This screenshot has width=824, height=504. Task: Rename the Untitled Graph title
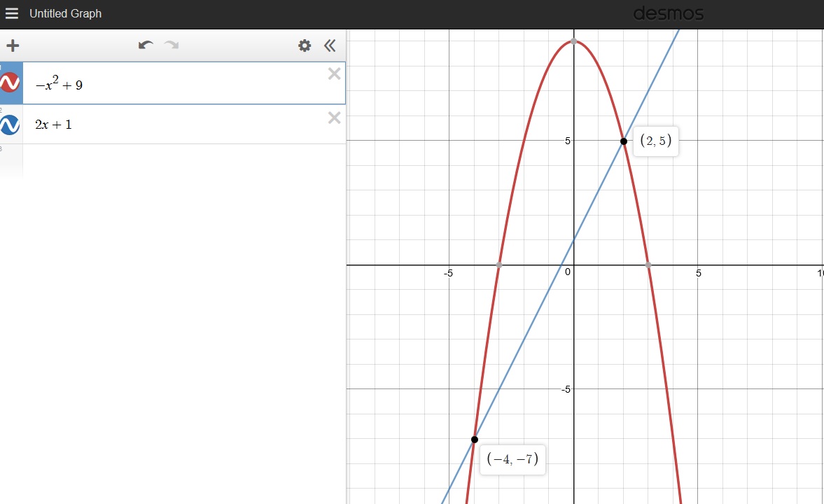coord(65,14)
